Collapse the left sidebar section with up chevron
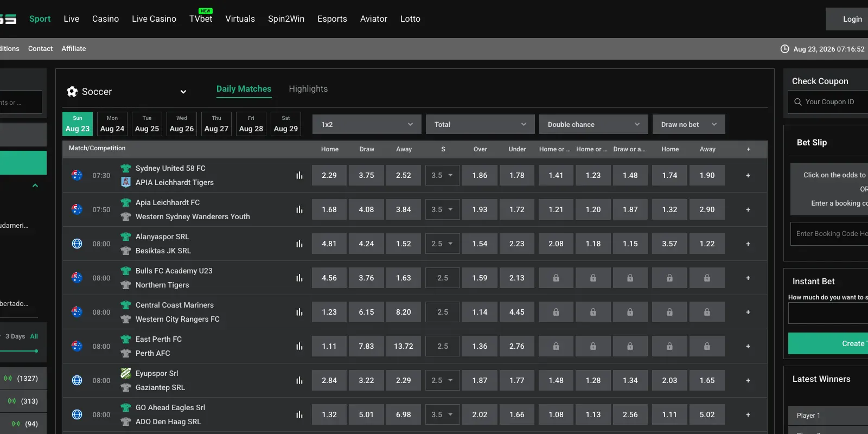Screen dimensions: 868x434 tap(35, 186)
